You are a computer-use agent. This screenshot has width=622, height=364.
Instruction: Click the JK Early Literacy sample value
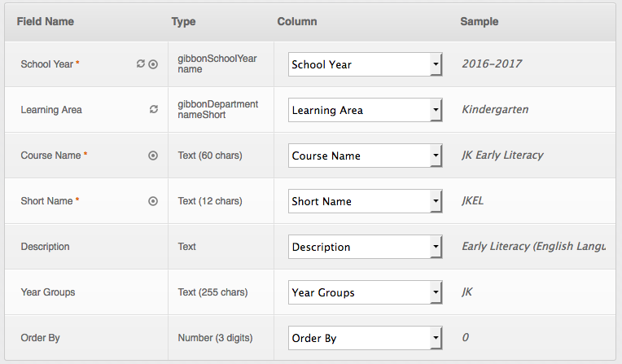pyautogui.click(x=502, y=156)
